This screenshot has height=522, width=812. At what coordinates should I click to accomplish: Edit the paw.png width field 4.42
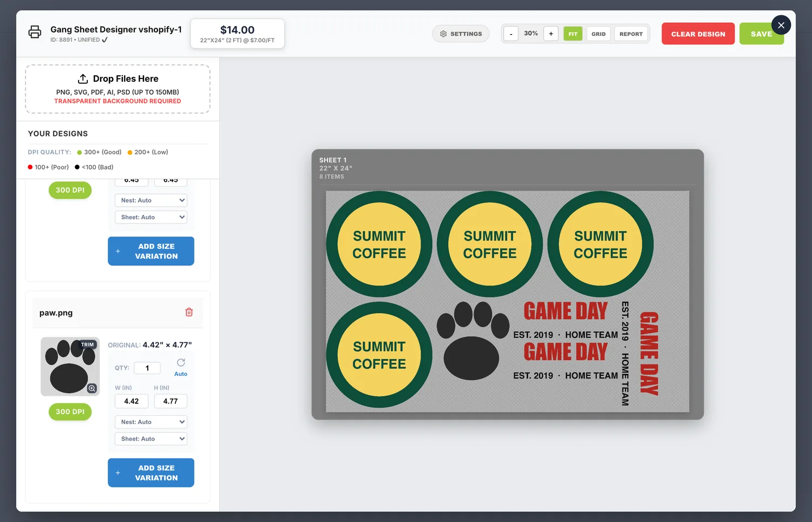(132, 401)
